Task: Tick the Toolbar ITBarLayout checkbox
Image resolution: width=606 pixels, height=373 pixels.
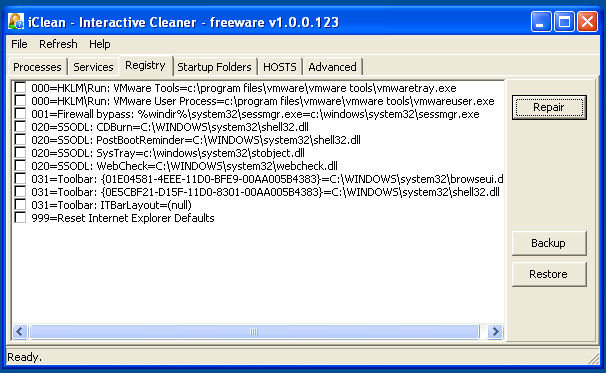Action: [x=20, y=205]
